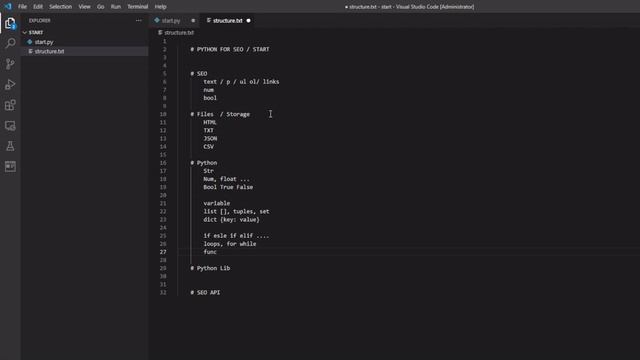Image resolution: width=640 pixels, height=360 pixels.
Task: Click the '# SEO API' line
Action: [205, 293]
